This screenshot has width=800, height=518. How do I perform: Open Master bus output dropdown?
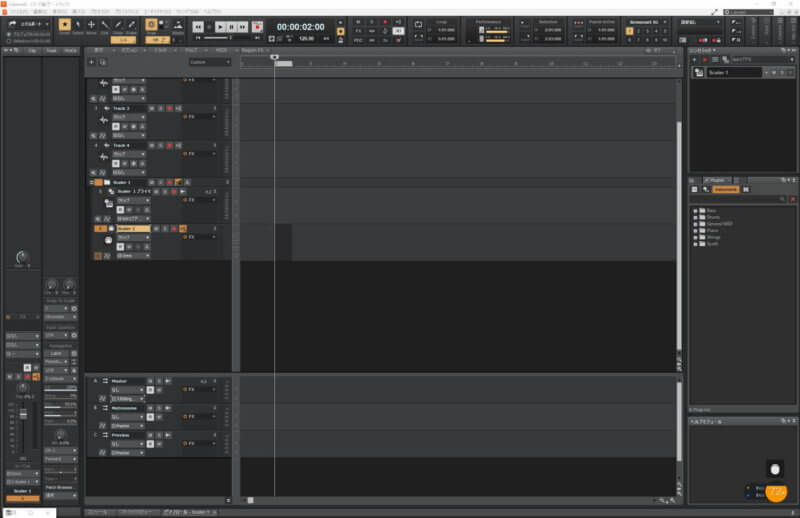(x=128, y=399)
